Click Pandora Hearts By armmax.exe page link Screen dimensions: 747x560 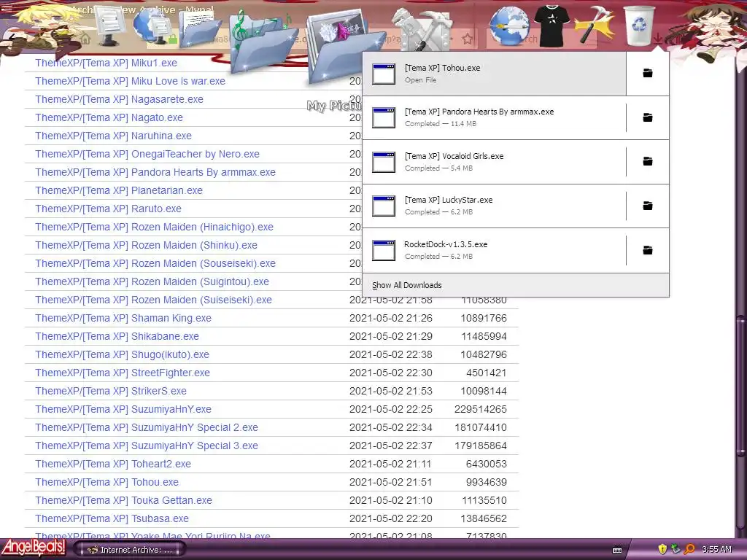[x=155, y=172]
